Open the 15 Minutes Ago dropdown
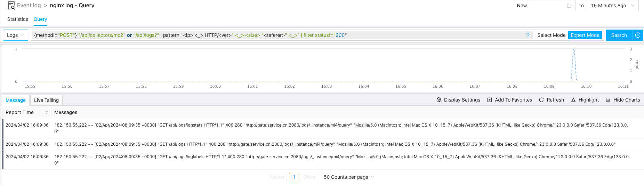Screen dimensions: 644x185 (x=612, y=6)
